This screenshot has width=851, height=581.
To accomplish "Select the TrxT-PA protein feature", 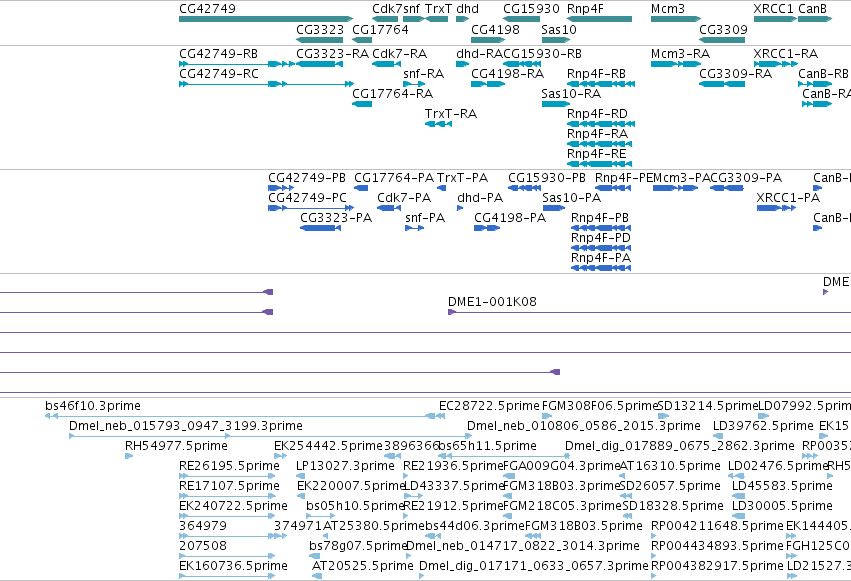I will pos(442,188).
